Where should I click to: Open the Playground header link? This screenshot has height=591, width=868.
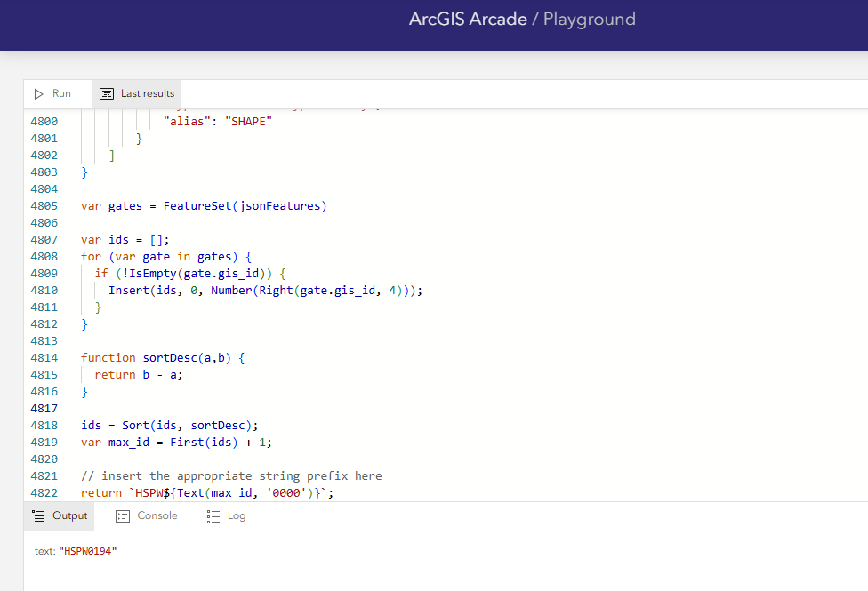(590, 19)
